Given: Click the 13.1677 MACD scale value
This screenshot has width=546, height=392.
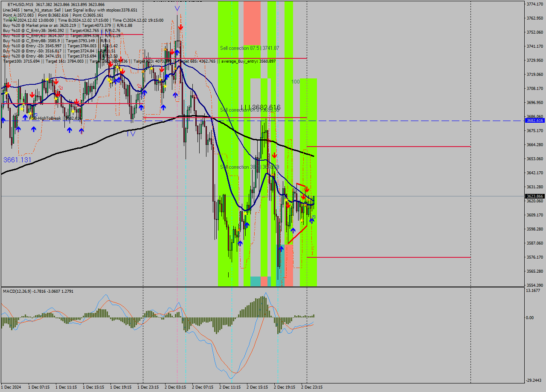Looking at the screenshot, I should [x=533, y=291].
